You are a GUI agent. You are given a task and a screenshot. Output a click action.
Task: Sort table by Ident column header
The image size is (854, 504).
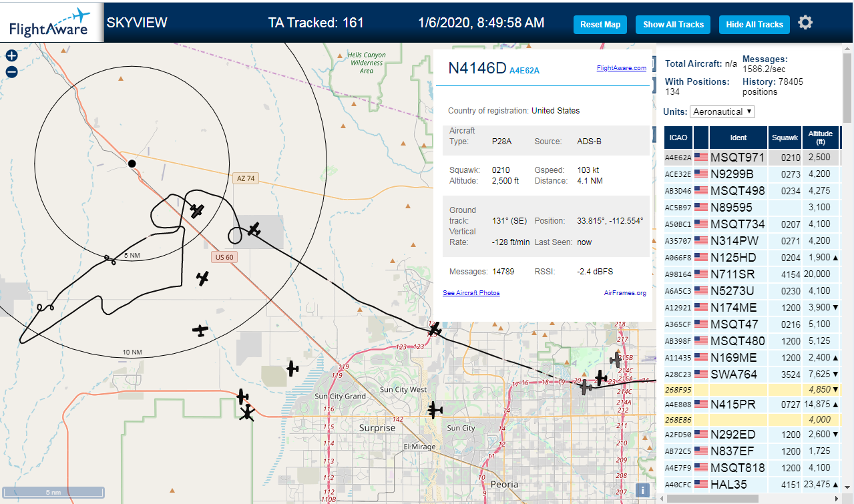click(x=738, y=138)
